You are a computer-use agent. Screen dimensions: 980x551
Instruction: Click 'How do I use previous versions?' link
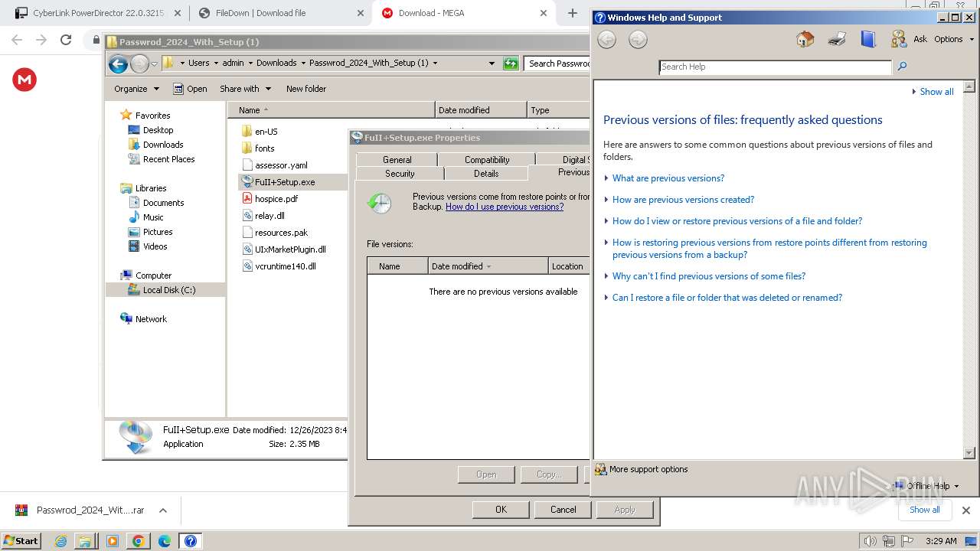pyautogui.click(x=505, y=207)
